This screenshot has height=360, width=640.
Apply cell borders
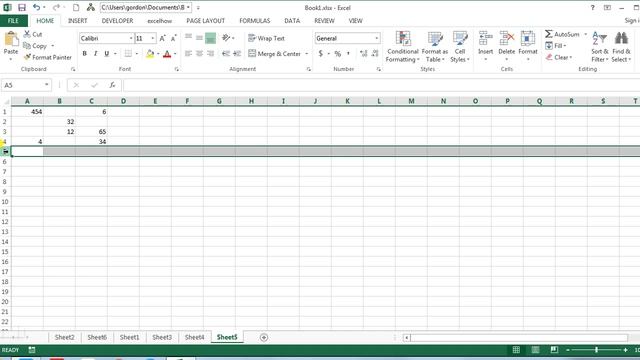(128, 53)
